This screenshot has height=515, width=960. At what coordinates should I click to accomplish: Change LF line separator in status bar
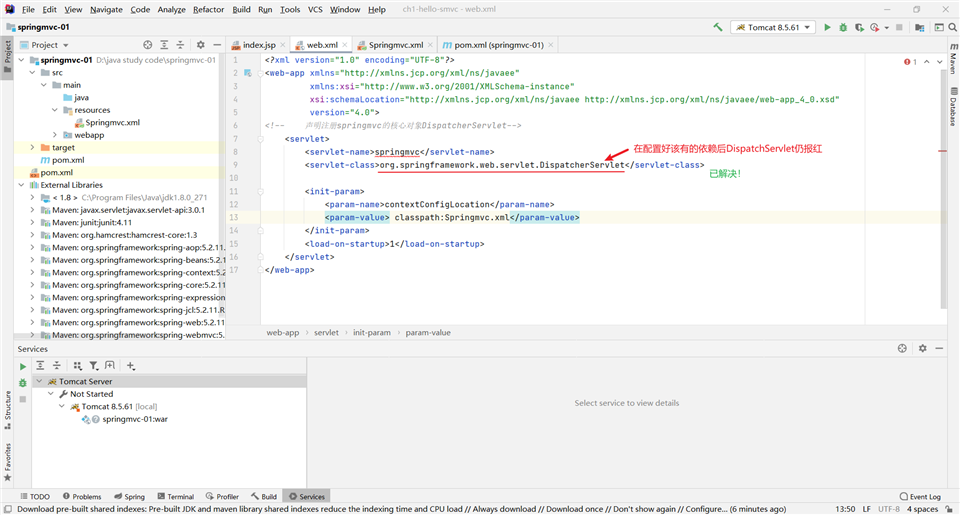(866, 509)
